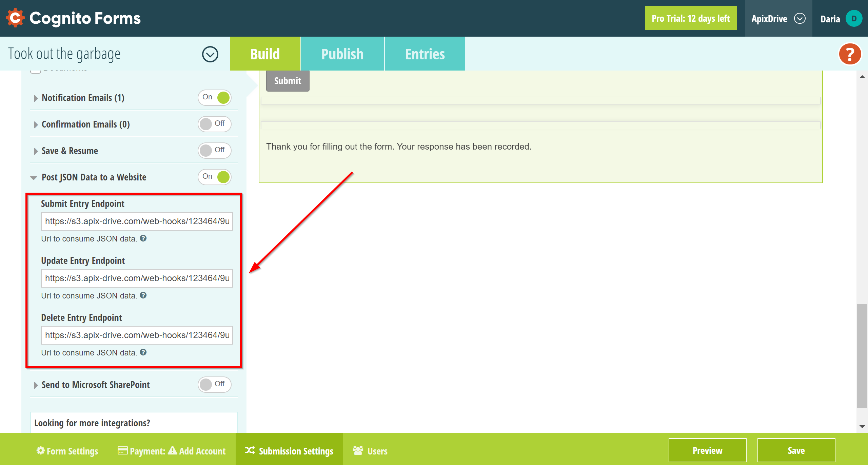
Task: Click the Preview button
Action: (708, 450)
